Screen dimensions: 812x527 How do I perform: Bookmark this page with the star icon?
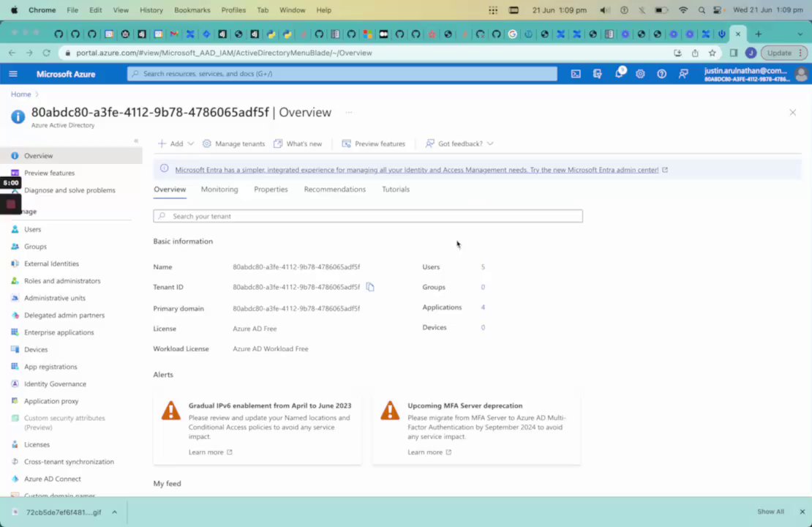point(712,53)
